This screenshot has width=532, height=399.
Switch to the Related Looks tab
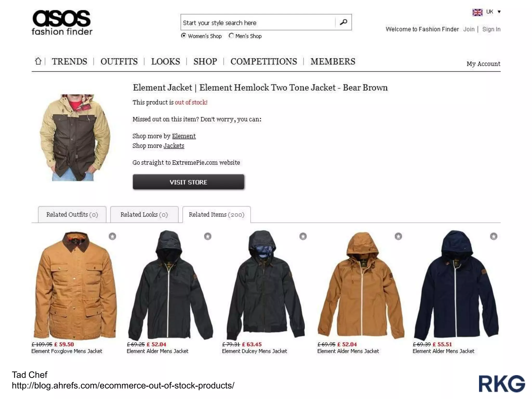point(144,215)
